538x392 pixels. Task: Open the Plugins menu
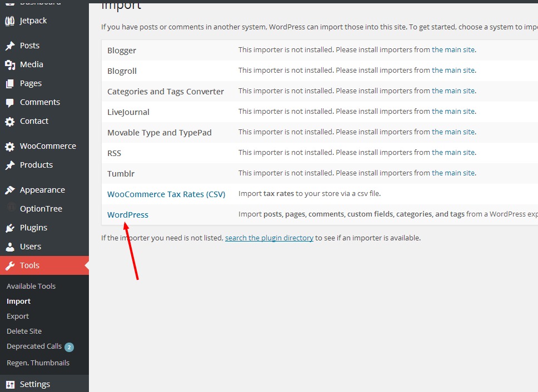click(x=33, y=228)
